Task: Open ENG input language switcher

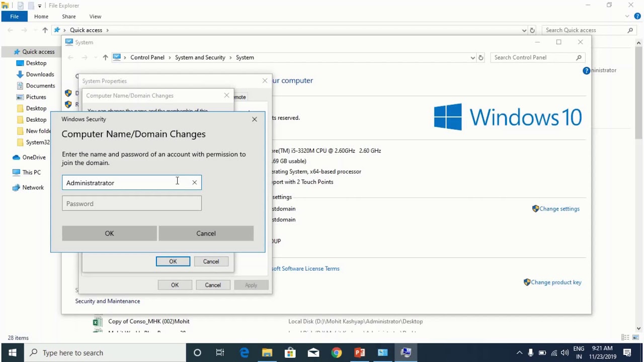Action: pos(579,352)
